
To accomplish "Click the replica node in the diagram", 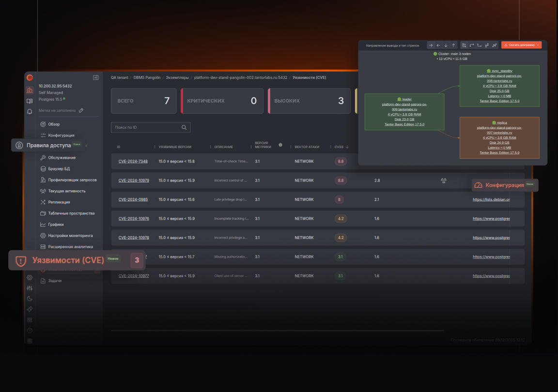I will click(500, 137).
